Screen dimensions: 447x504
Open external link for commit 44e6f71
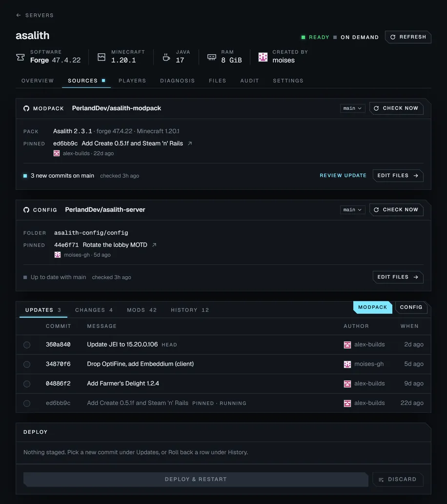tap(154, 245)
